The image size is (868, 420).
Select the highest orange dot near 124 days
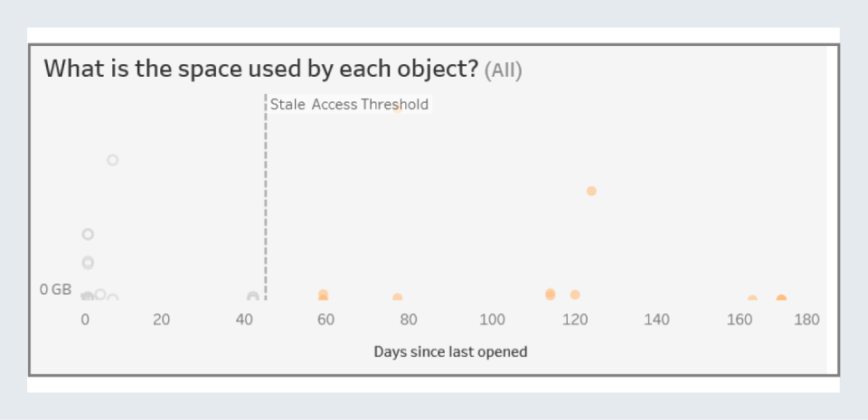pos(591,191)
